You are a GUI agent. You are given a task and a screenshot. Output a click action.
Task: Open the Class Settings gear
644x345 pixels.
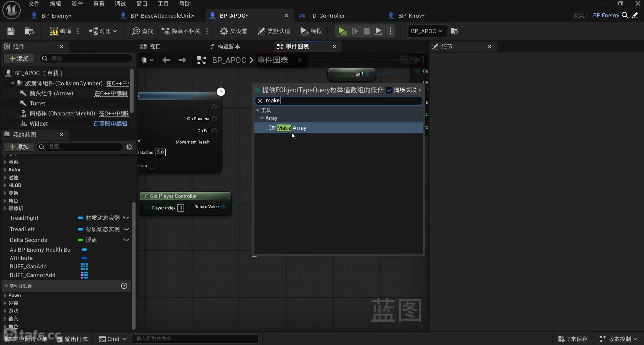tap(224, 31)
